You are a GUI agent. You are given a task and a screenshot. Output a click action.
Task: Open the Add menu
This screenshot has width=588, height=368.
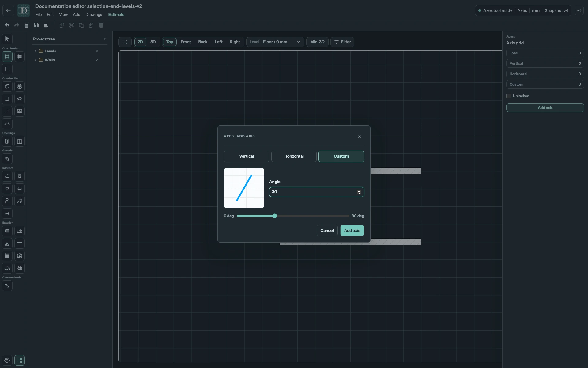[x=77, y=15]
